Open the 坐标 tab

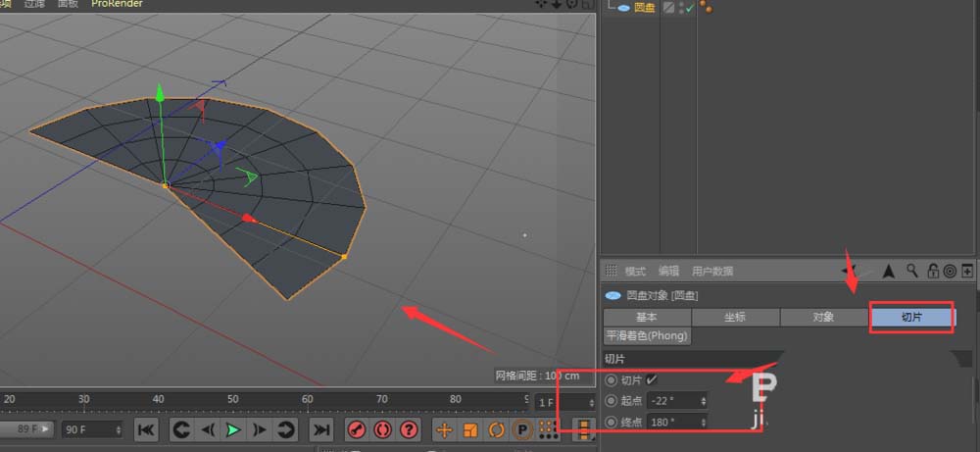[x=735, y=317]
